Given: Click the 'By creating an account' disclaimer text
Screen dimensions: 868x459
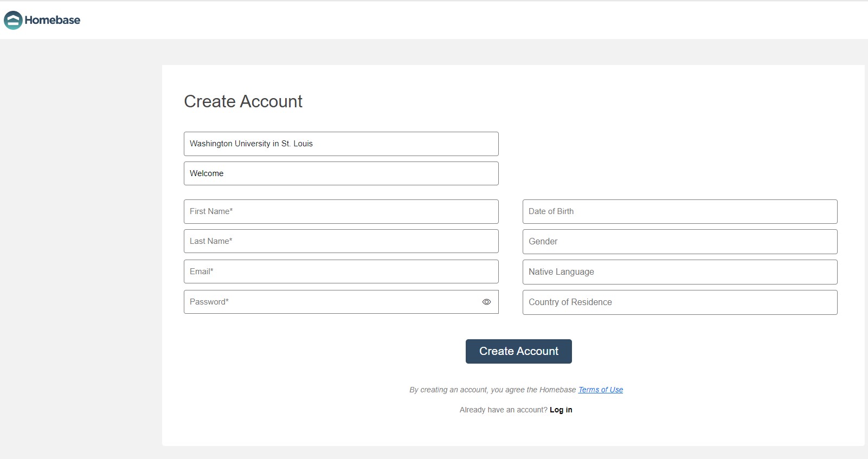Looking at the screenshot, I should [x=492, y=390].
